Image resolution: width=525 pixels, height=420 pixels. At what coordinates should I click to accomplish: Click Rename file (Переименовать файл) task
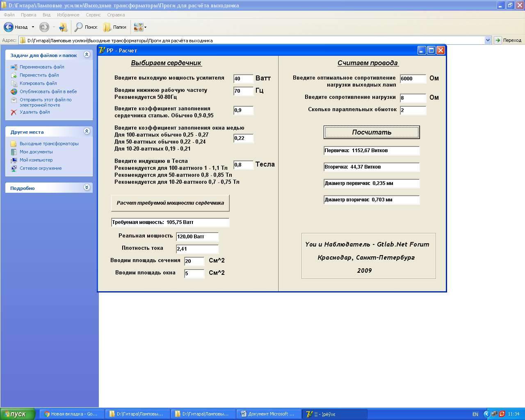(42, 67)
